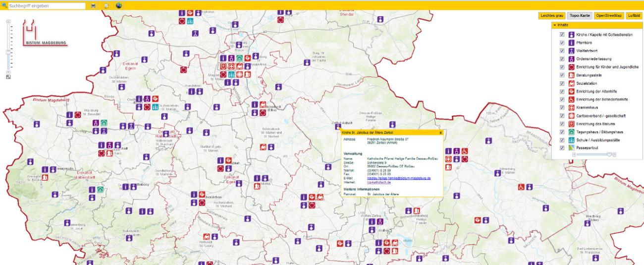Click the Tagungshaus / Bildungshaus legend icon

pos(571,132)
